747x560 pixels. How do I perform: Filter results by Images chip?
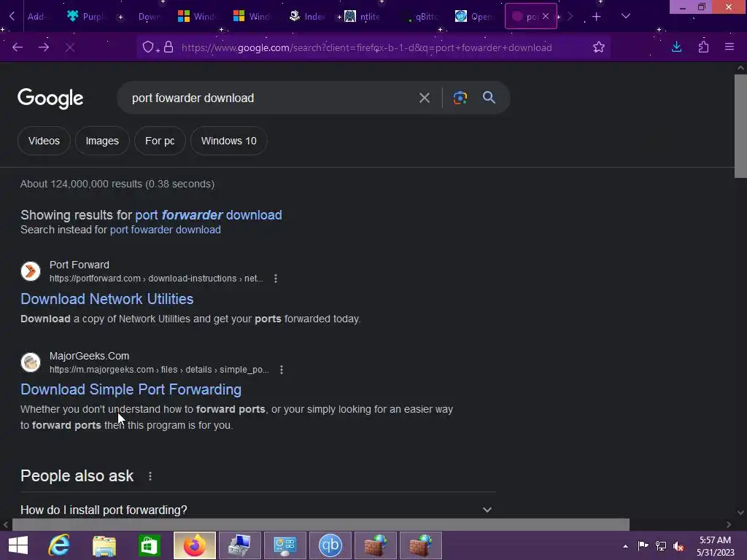pyautogui.click(x=102, y=141)
